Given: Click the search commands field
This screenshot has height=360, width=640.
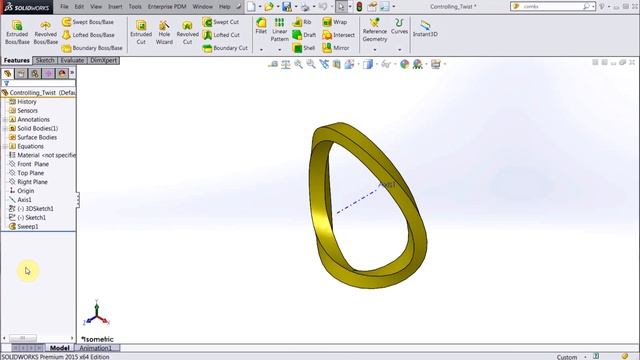Looking at the screenshot, I should (553, 7).
